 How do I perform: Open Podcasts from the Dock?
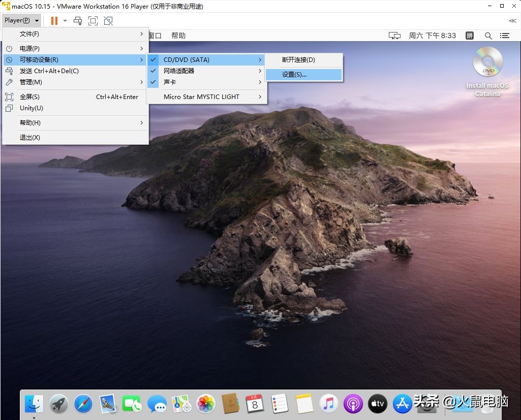tap(353, 404)
